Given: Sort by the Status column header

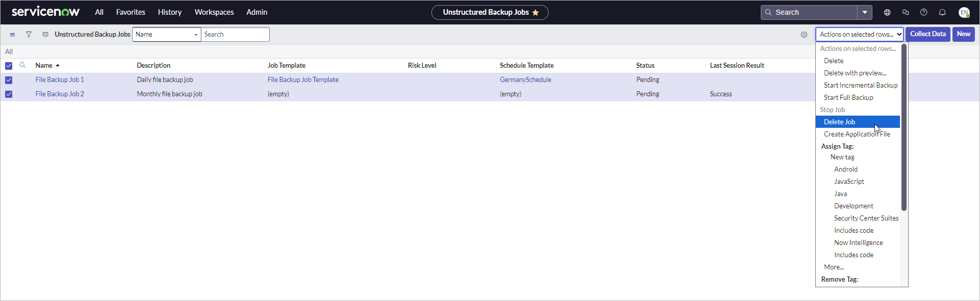Looking at the screenshot, I should pyautogui.click(x=645, y=66).
